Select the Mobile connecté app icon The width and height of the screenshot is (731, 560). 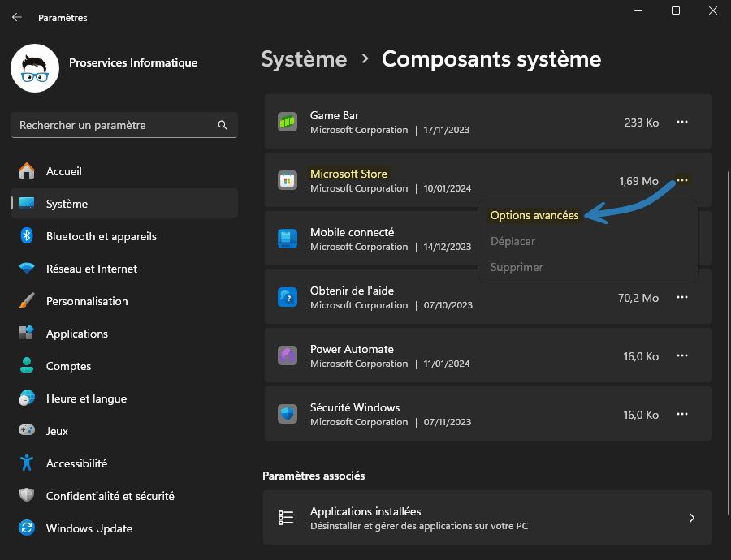[x=287, y=239]
